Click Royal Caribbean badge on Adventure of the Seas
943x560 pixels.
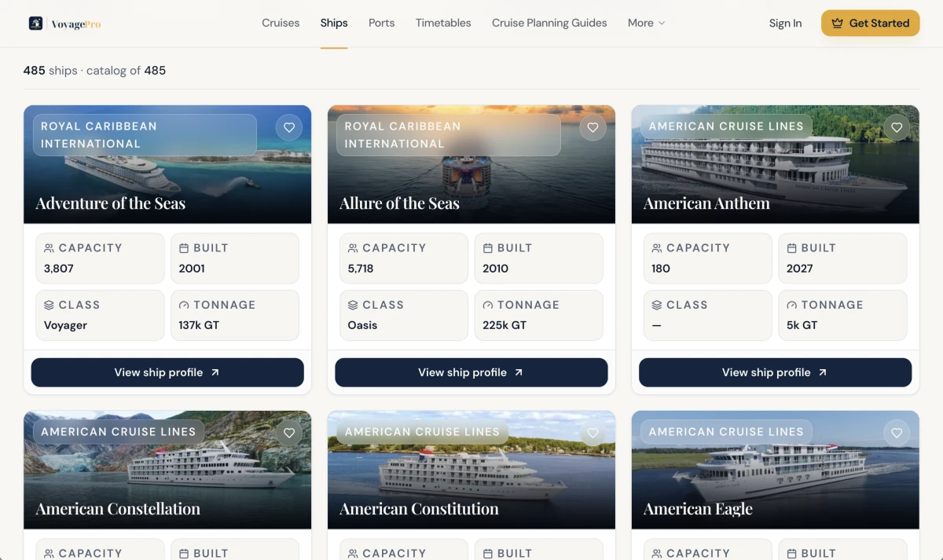[145, 135]
